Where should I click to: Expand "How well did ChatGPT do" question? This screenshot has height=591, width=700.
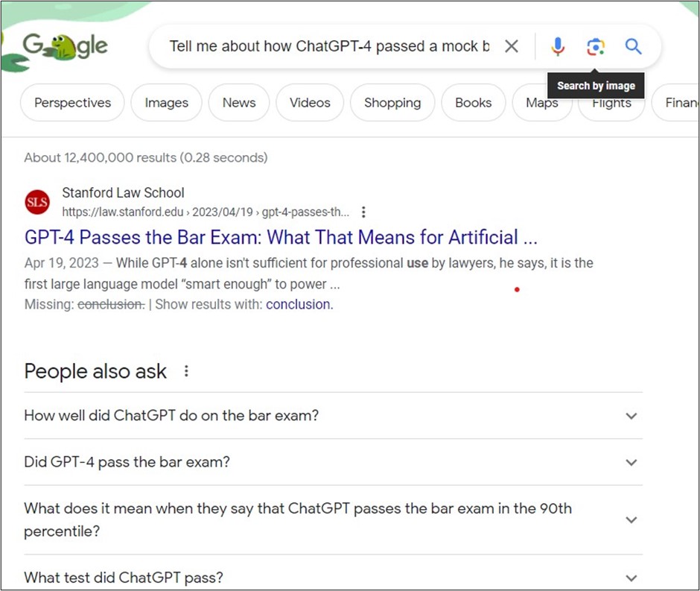pos(631,416)
